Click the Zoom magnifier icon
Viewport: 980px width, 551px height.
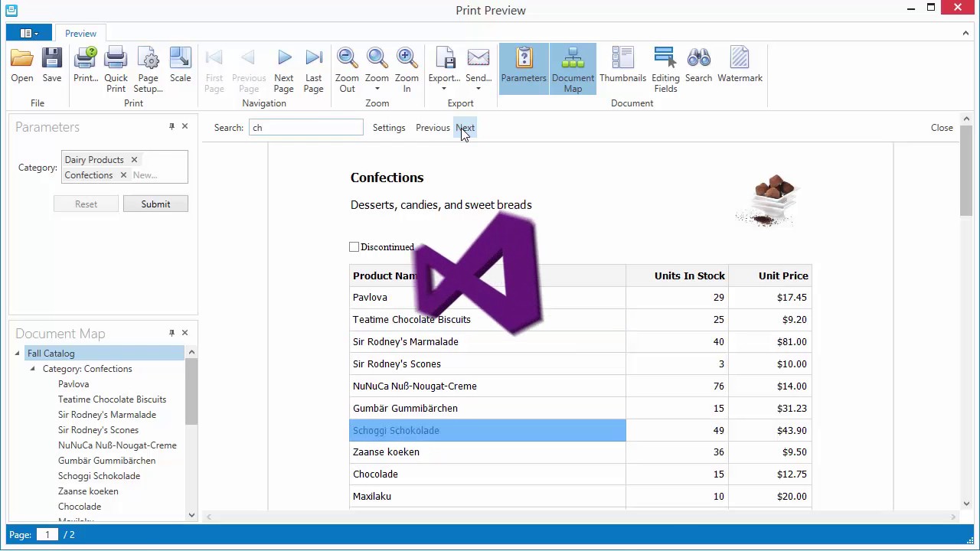[x=377, y=58]
